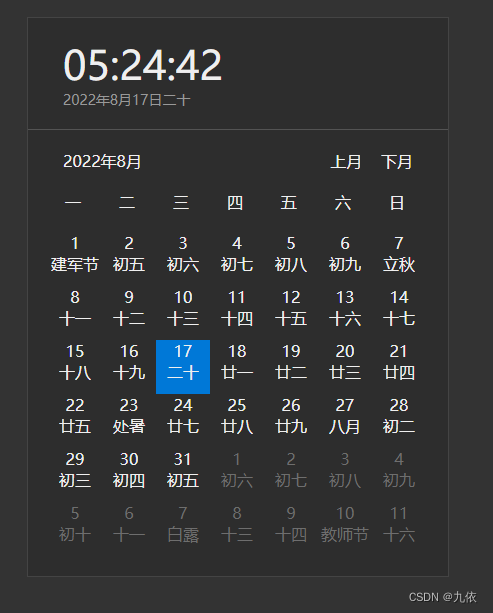Pick date 31 初五
Viewport: 493px width, 613px height.
[x=183, y=470]
